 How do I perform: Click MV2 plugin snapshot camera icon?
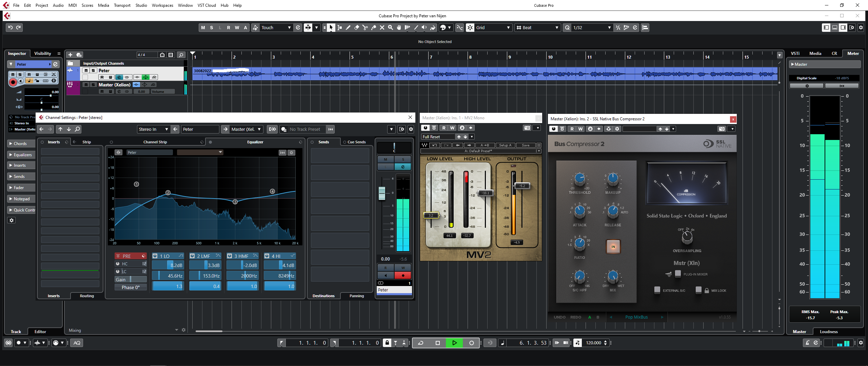[527, 128]
